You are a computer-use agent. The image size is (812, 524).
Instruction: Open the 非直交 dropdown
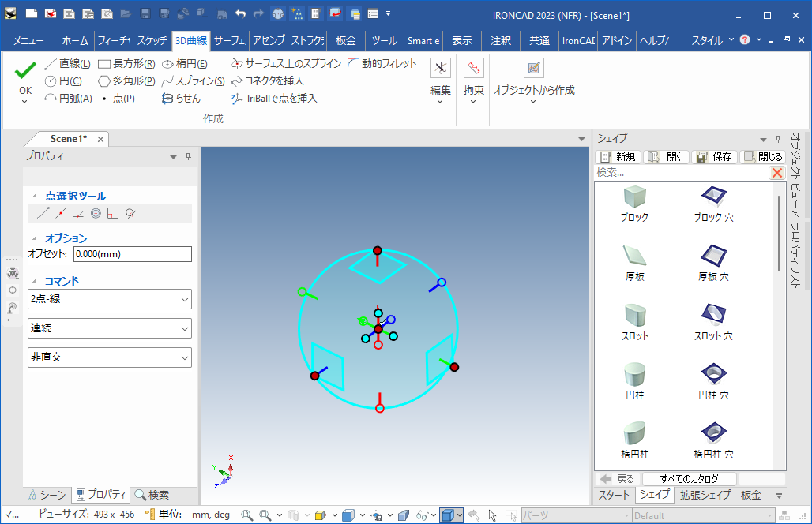tap(109, 357)
